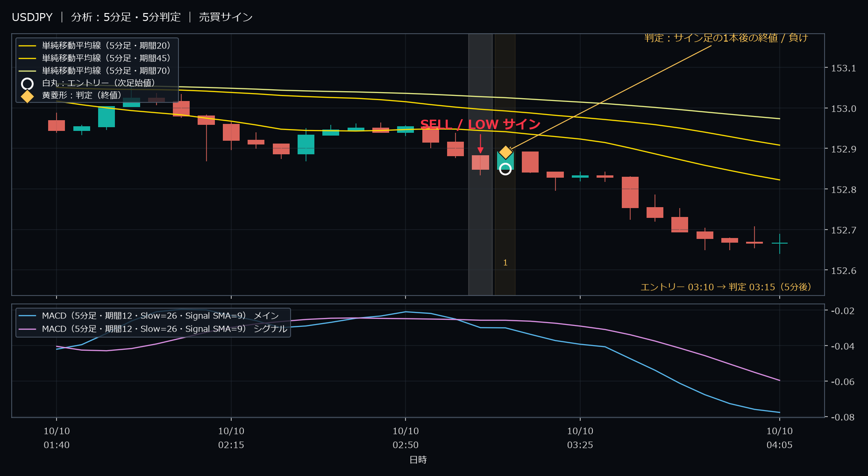868x476 pixels.
Task: Click the -0.02 MACD axis label
Action: pos(842,311)
